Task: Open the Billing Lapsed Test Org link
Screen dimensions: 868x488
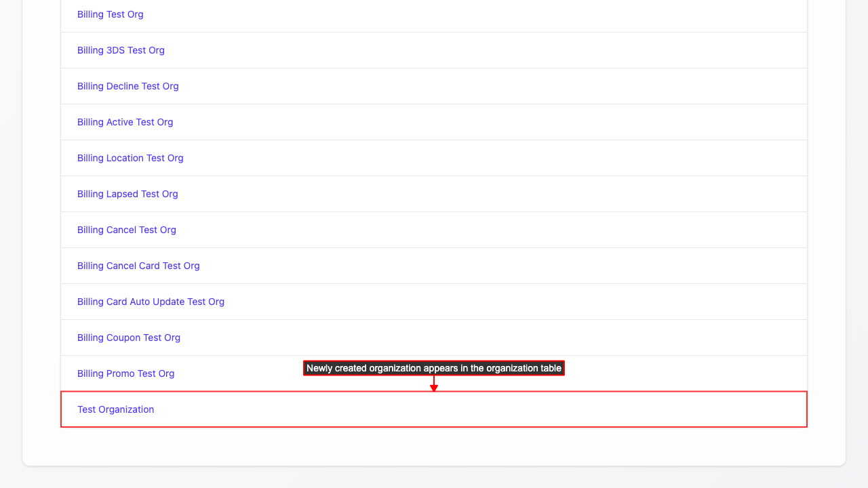Action: pos(127,194)
